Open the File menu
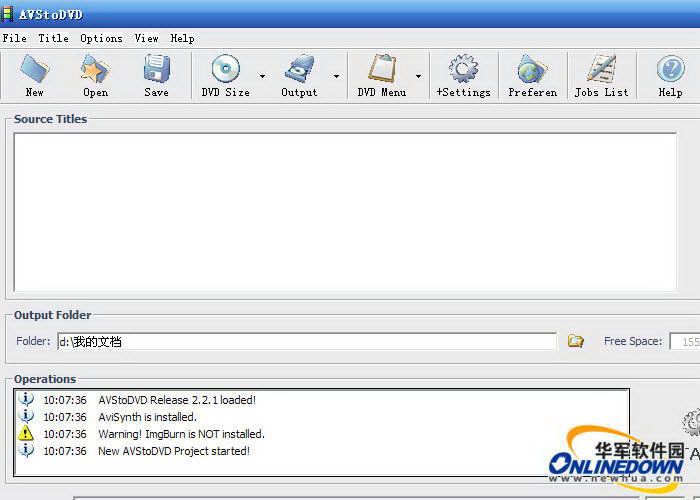700x500 pixels. point(14,38)
